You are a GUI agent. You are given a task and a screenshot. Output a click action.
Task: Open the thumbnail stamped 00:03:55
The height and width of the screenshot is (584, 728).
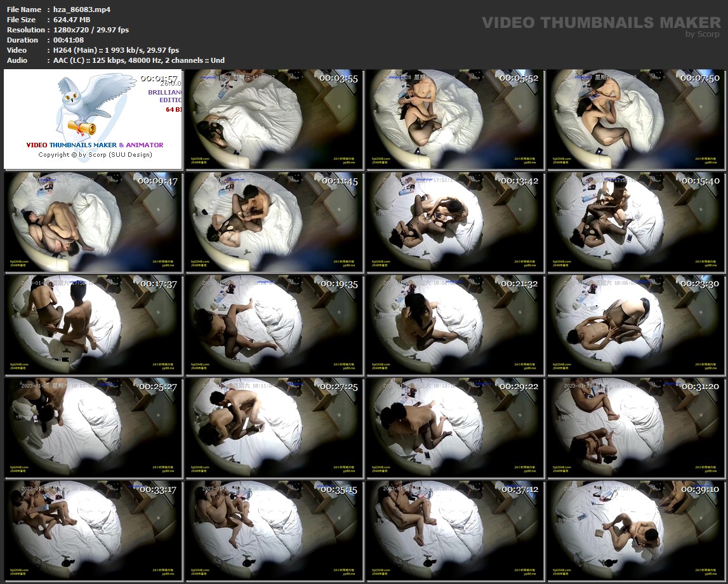tap(274, 119)
